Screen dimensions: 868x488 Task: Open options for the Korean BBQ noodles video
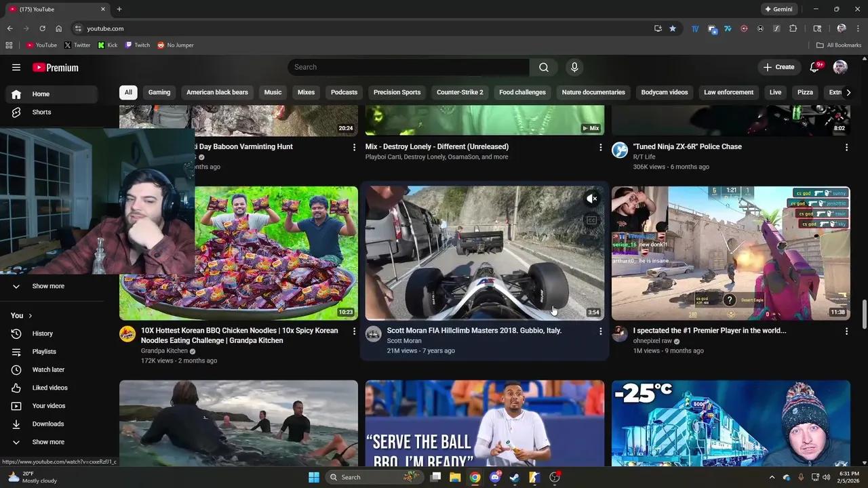[354, 331]
